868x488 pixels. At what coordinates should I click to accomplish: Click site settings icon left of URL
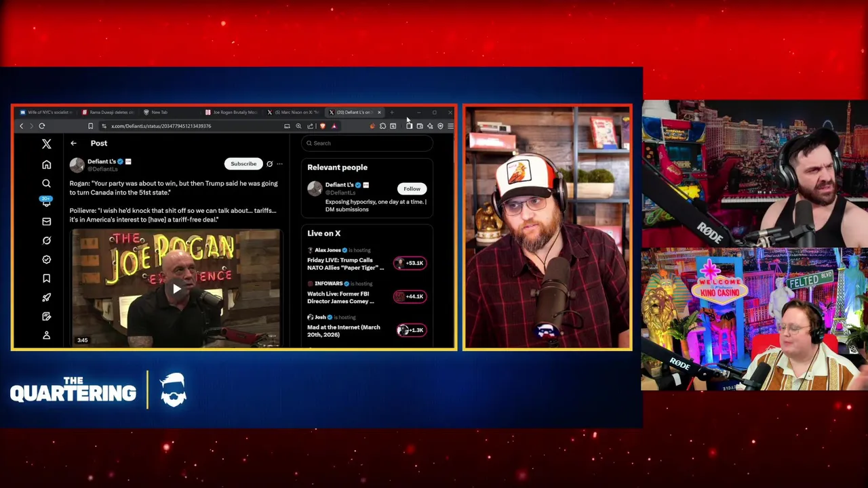(104, 126)
